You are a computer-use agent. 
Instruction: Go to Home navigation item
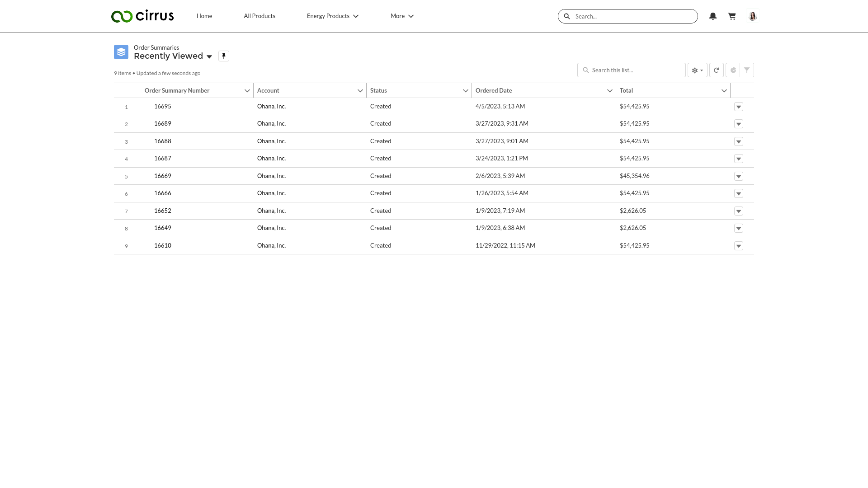tap(204, 16)
